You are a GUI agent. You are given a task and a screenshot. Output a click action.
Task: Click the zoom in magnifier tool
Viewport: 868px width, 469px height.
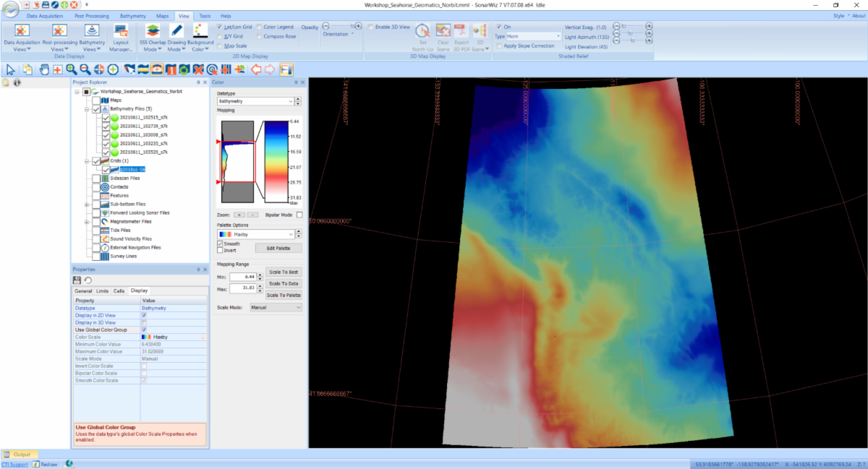[x=71, y=69]
